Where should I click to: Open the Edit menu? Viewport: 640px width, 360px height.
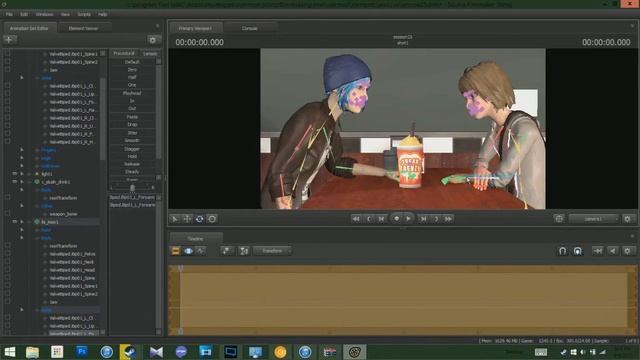pos(24,14)
